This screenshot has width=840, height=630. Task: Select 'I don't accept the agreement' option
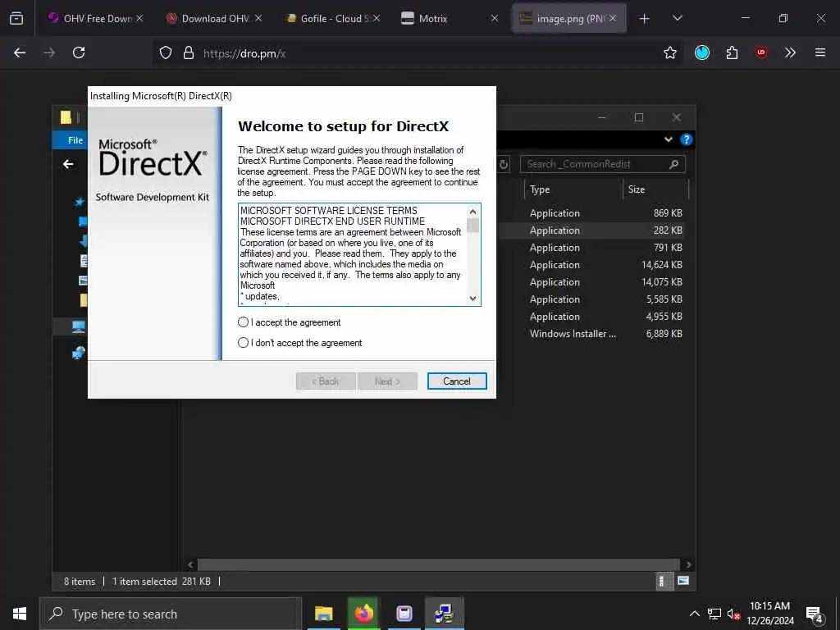(300, 342)
